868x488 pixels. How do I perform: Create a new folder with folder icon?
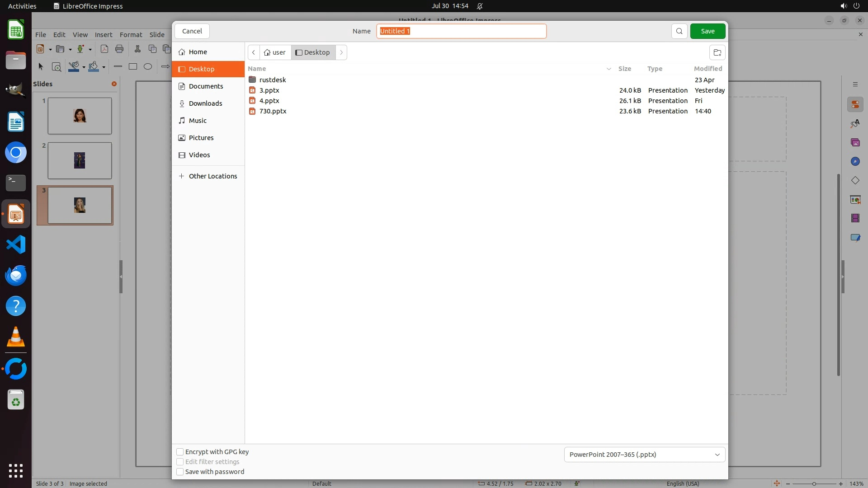(717, 52)
